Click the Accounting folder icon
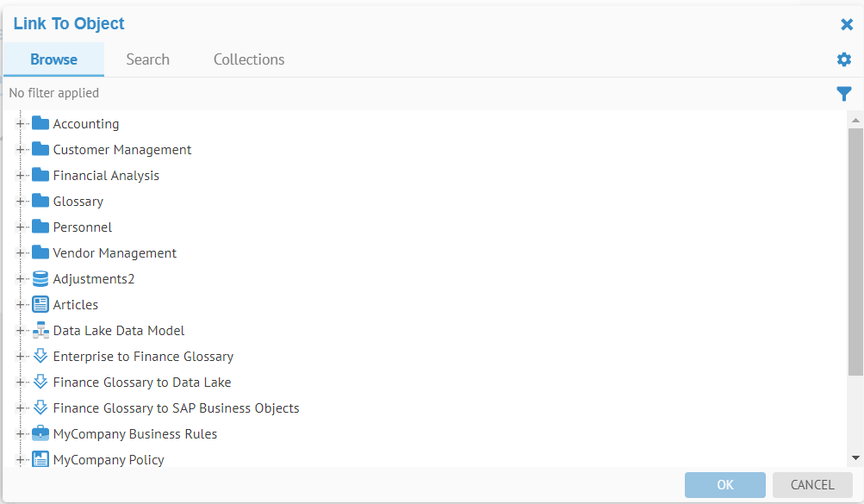 click(40, 124)
